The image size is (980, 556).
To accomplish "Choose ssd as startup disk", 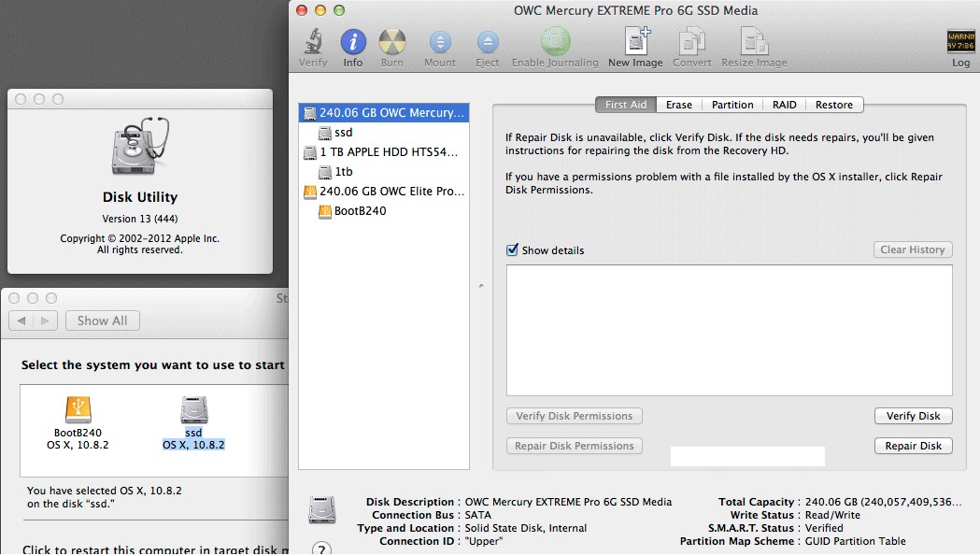I will click(193, 423).
